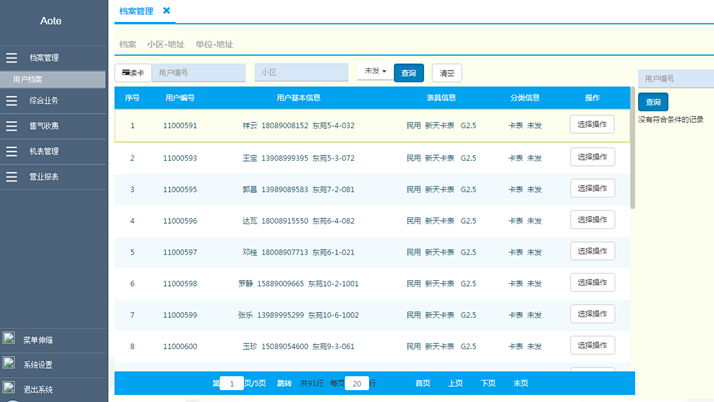Select user number 11000591 cell
The width and height of the screenshot is (714, 402).
[180, 126]
